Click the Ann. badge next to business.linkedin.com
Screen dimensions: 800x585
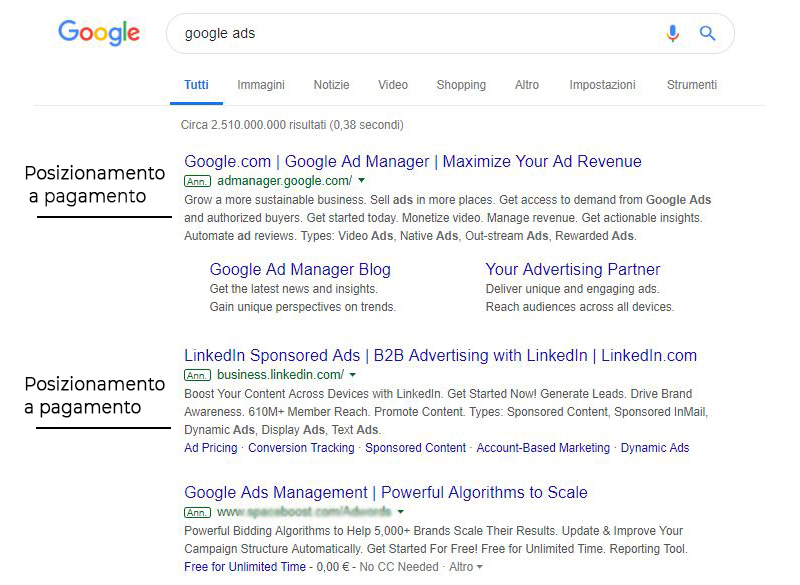tap(197, 375)
